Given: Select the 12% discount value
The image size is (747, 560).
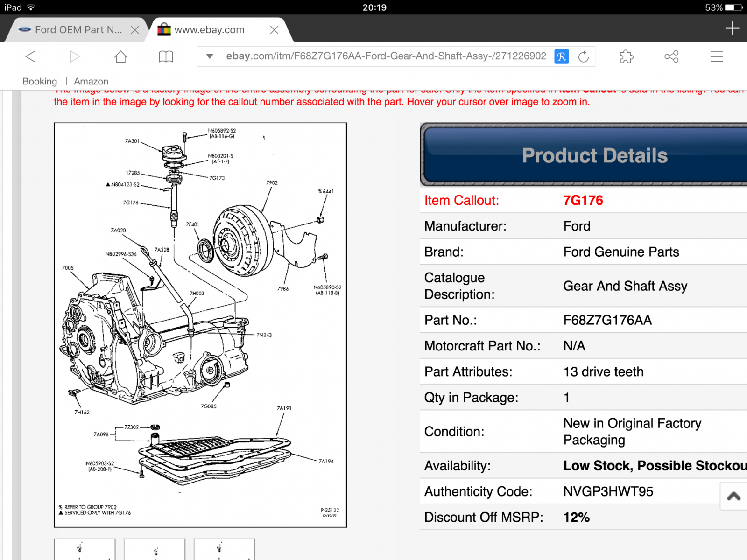Looking at the screenshot, I should click(x=577, y=517).
